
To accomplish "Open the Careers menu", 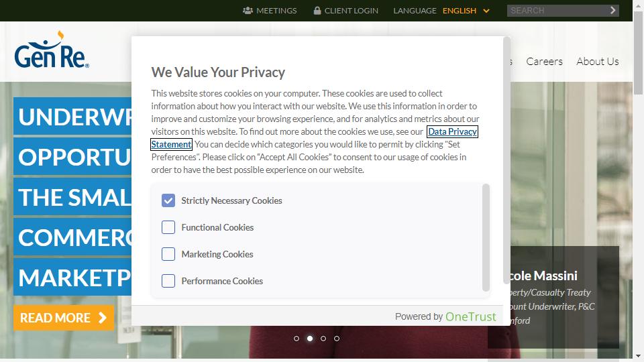I will tap(544, 61).
